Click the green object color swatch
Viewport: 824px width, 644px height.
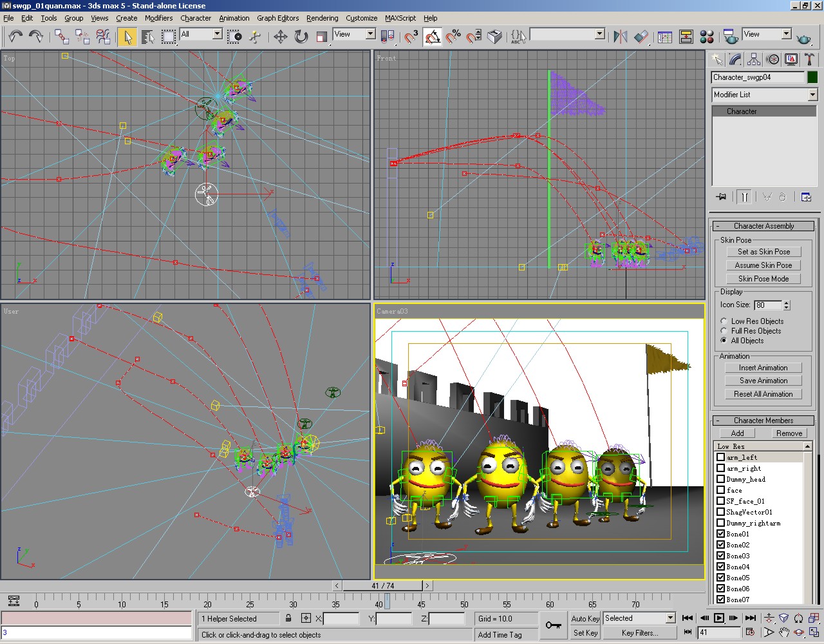coord(812,77)
